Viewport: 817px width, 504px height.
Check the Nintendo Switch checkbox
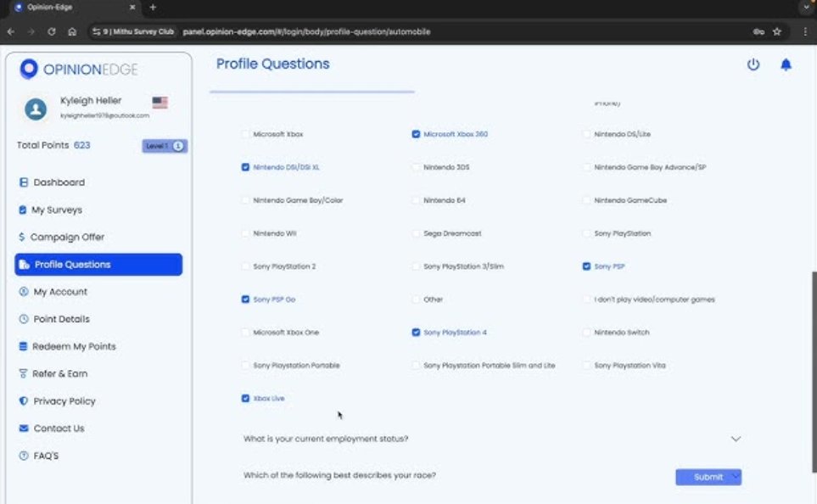click(x=587, y=333)
